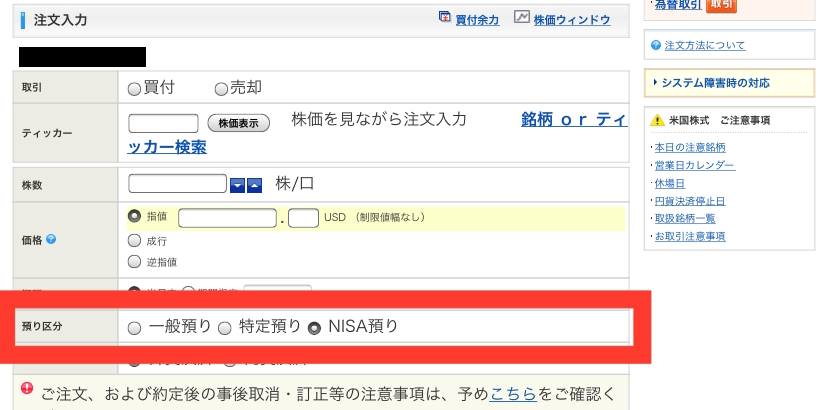Screen dimensions: 819x410
Task: Open 休場日 link
Action: coord(670,183)
